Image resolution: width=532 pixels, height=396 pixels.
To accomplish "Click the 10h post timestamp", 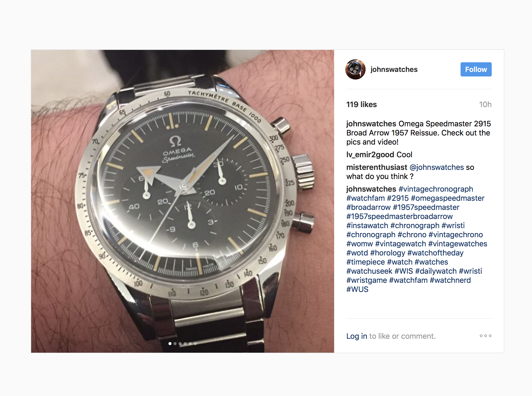I will [485, 104].
